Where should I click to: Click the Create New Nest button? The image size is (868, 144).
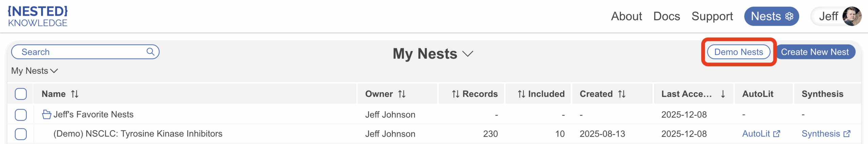click(815, 52)
